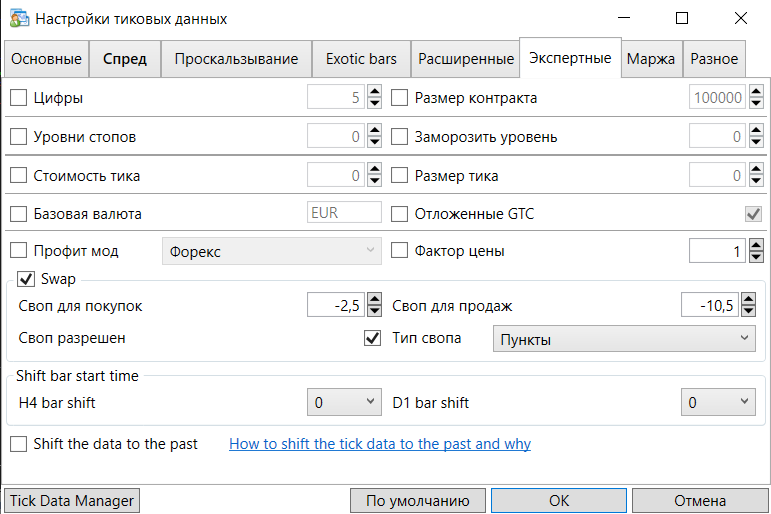
Task: Enable the Базовая валюта checkbox
Action: click(x=19, y=214)
